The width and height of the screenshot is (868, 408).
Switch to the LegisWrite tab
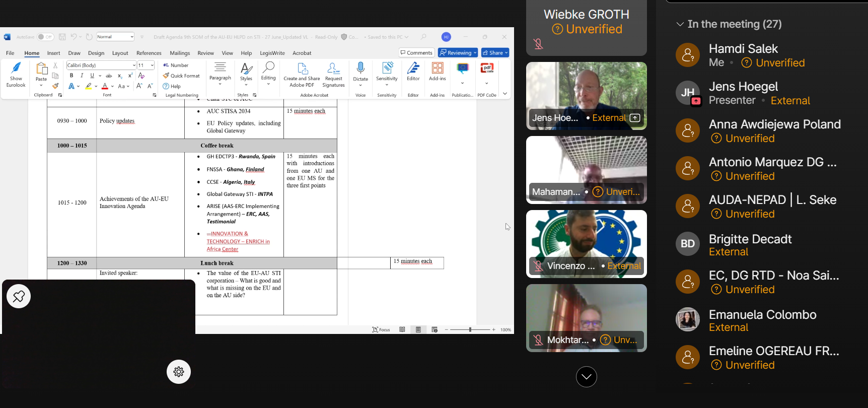[x=272, y=53]
